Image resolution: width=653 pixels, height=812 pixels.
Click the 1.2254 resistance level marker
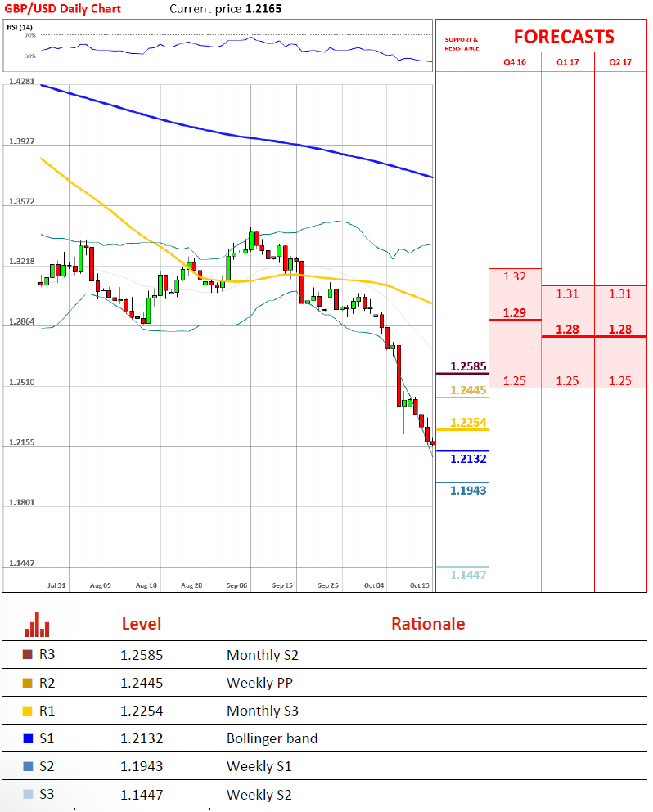[468, 423]
